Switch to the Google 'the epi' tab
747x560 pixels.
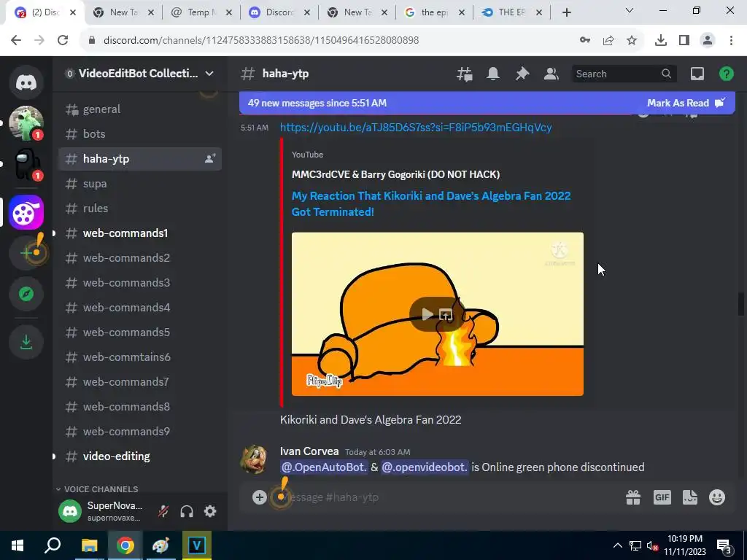(434, 12)
